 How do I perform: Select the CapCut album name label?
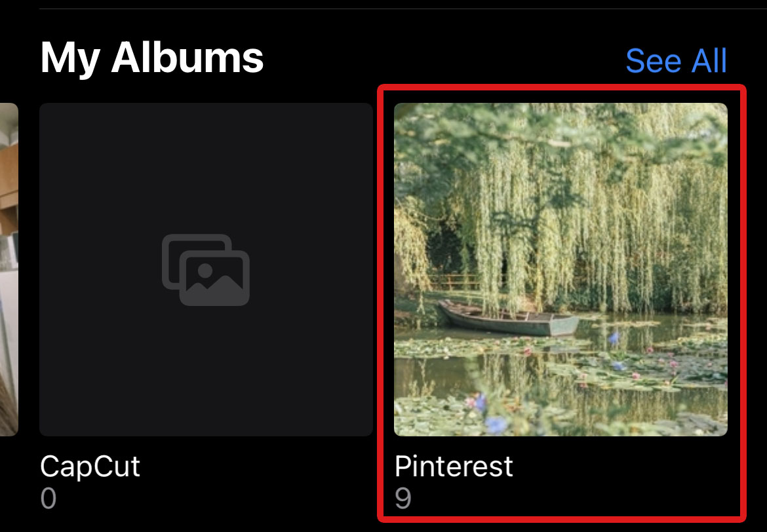click(x=90, y=467)
